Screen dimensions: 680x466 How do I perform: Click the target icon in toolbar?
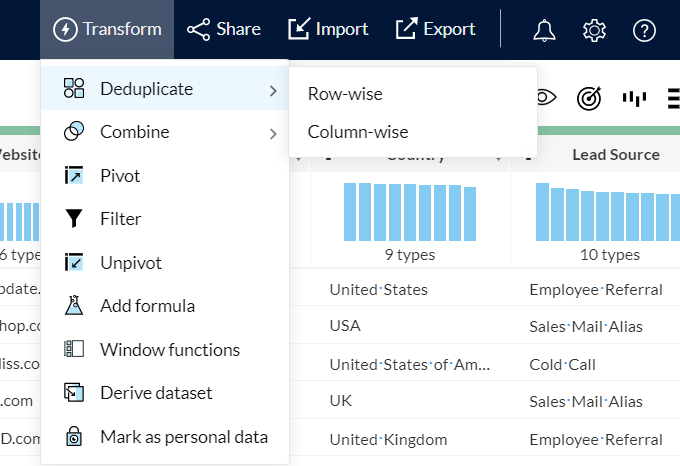click(589, 97)
